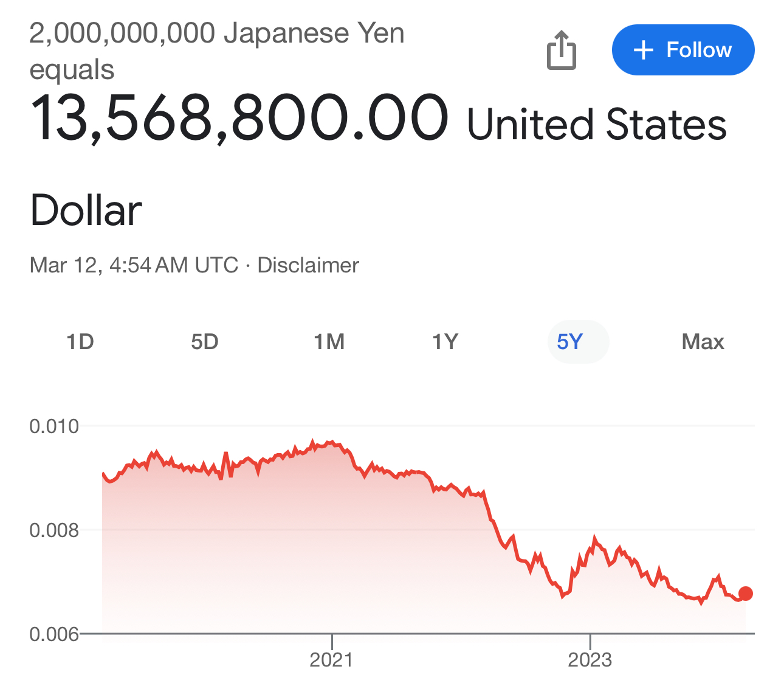Show the 1M chart range

(x=329, y=342)
